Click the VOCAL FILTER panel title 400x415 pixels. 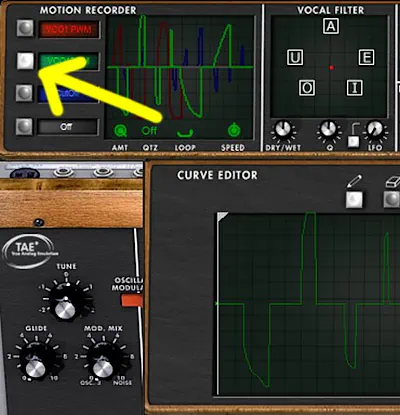(x=330, y=10)
